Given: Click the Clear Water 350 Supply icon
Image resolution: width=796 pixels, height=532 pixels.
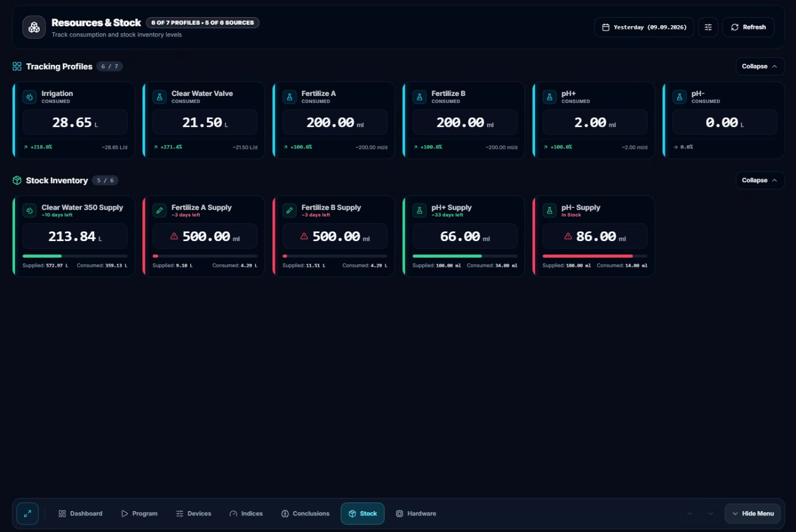Looking at the screenshot, I should [29, 211].
